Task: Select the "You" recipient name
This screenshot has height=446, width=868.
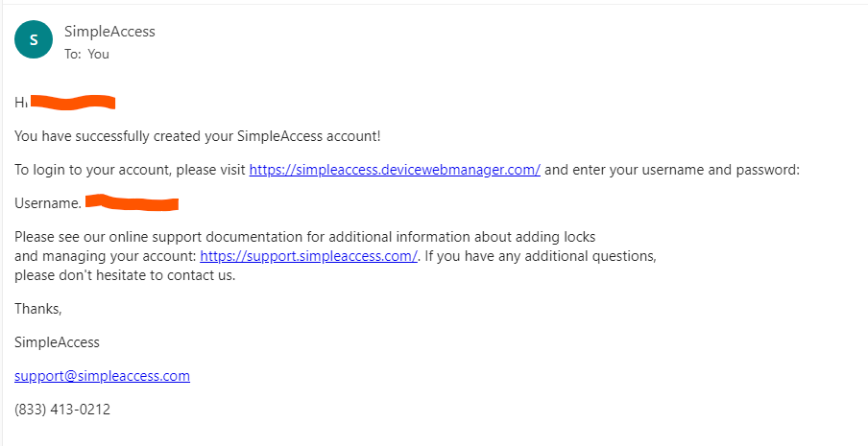Action: click(x=99, y=54)
